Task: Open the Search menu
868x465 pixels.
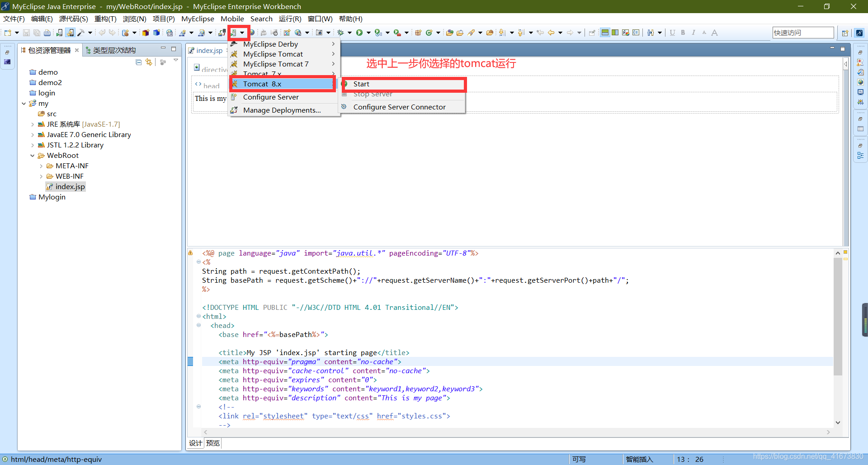Action: tap(261, 19)
